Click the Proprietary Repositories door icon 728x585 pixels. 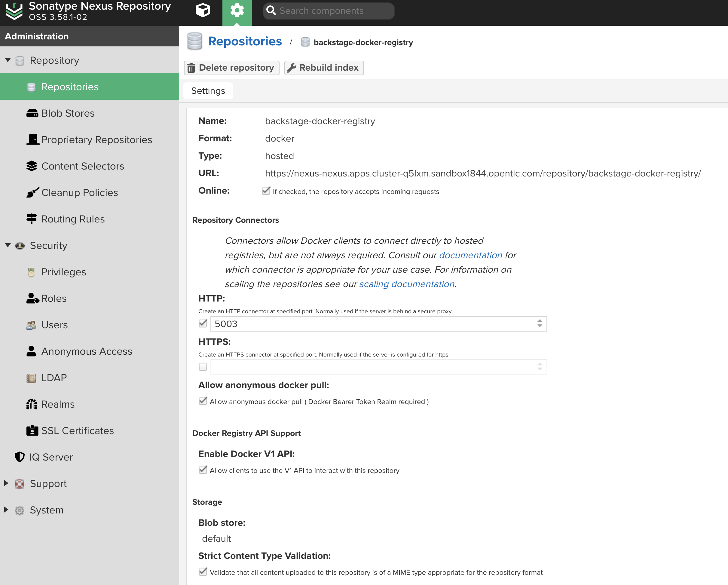(33, 139)
